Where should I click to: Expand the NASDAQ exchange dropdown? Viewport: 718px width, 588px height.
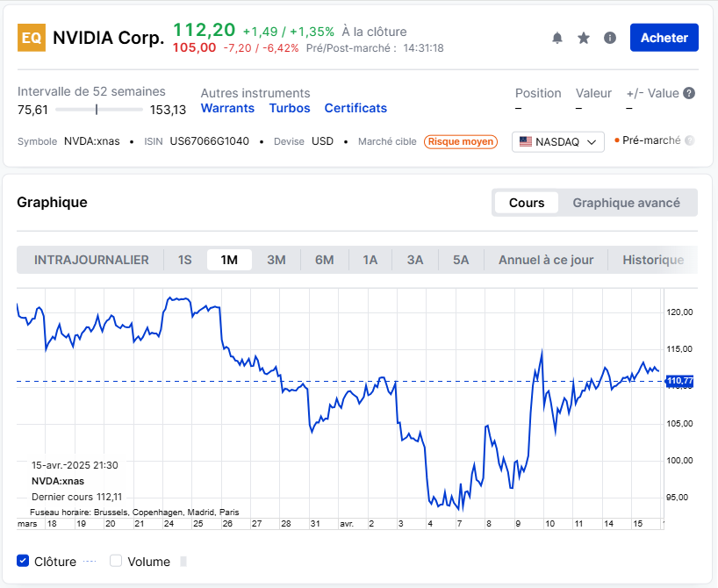pos(592,141)
